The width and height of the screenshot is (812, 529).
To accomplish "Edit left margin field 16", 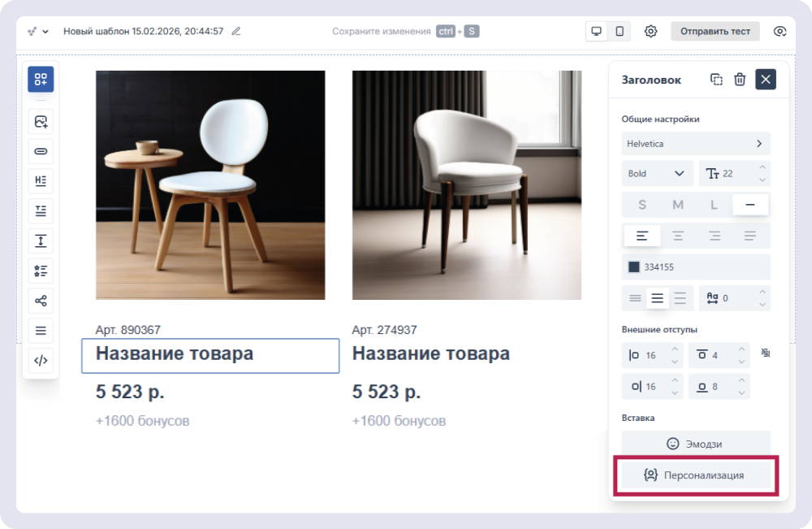I will (652, 355).
